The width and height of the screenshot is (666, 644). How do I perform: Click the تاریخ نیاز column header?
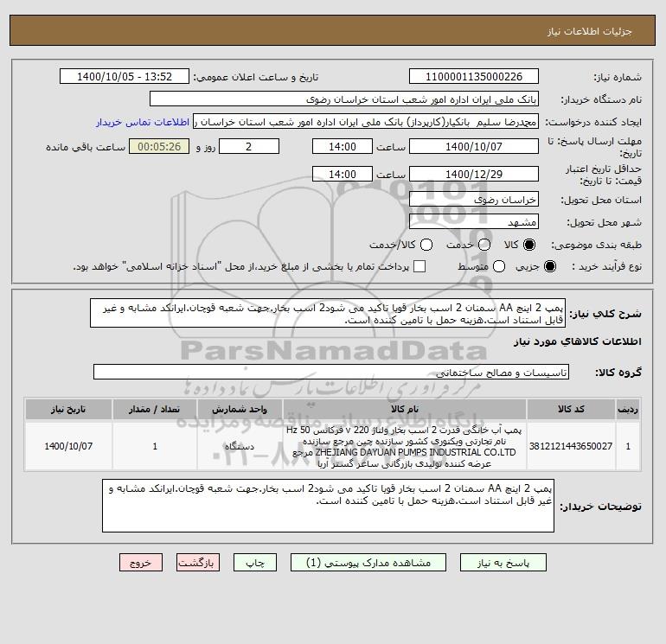[68, 409]
